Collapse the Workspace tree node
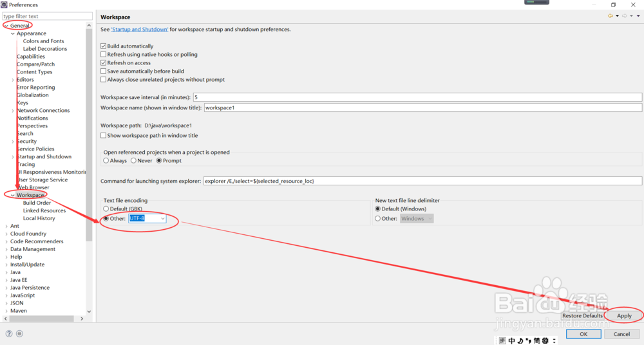This screenshot has width=644, height=345. click(x=13, y=195)
